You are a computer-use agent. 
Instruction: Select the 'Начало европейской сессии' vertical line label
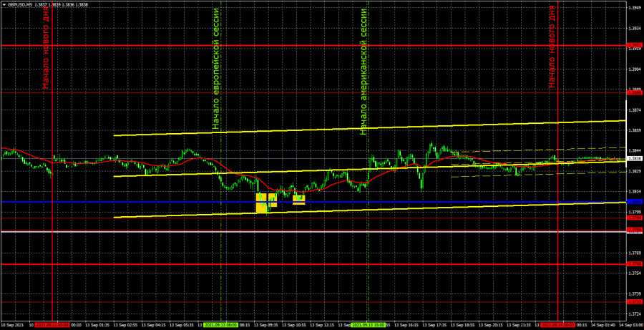[x=215, y=72]
